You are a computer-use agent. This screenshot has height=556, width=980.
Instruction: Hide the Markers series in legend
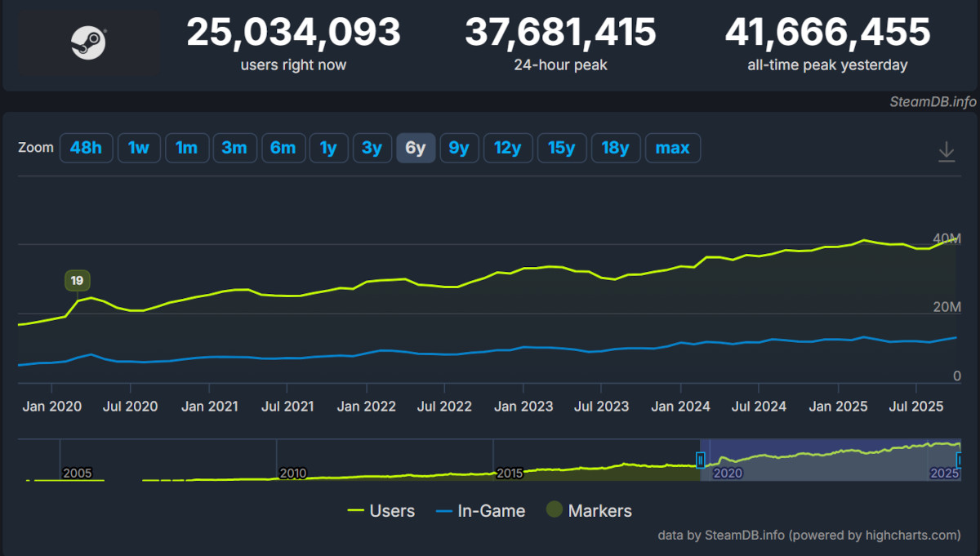[x=588, y=511]
